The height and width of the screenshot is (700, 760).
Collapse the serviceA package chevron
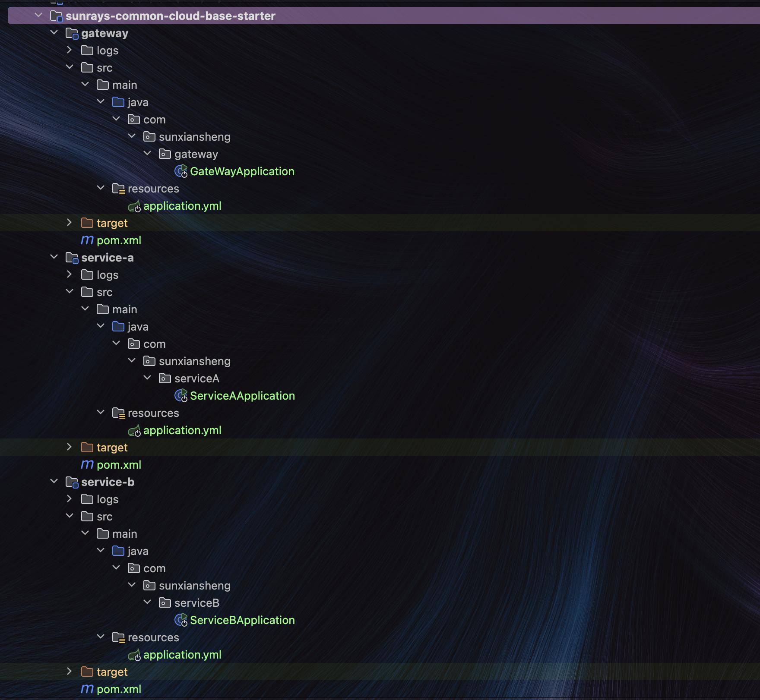(x=147, y=378)
